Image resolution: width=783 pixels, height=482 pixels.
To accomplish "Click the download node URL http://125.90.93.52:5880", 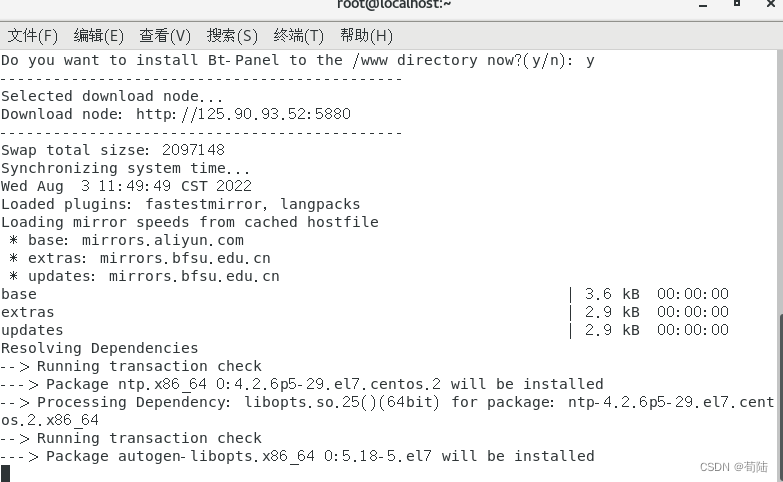I will click(243, 114).
